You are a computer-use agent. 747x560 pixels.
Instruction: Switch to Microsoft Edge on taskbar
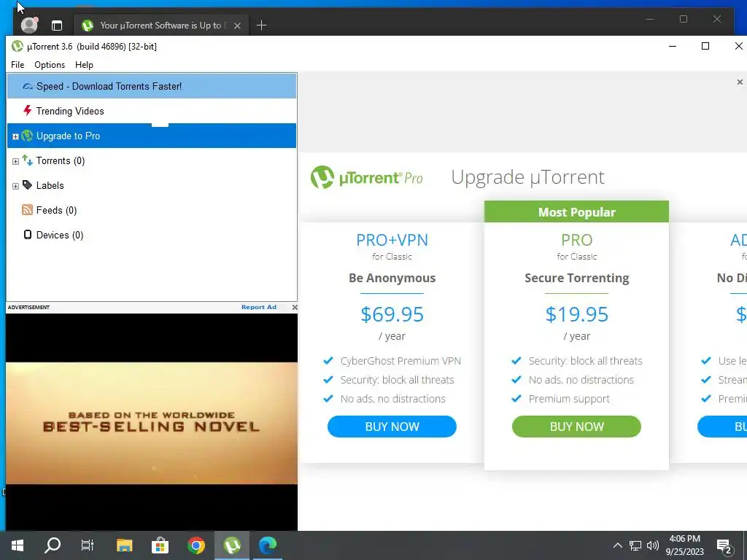(268, 545)
